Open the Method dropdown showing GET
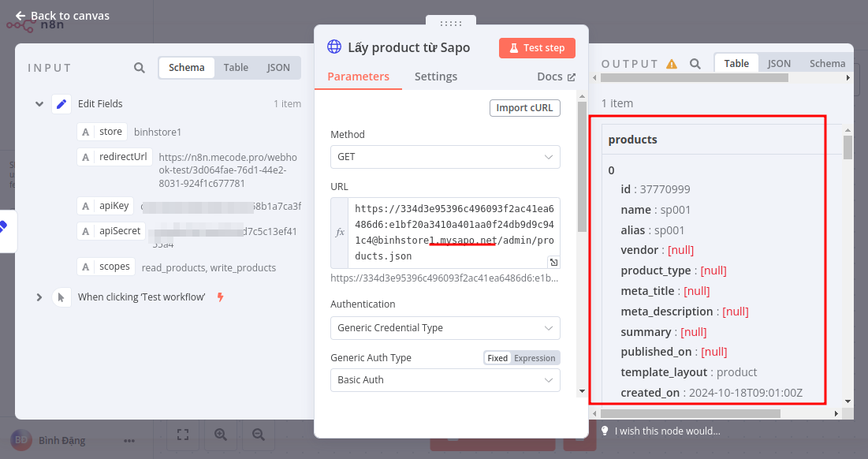The width and height of the screenshot is (868, 459). coord(445,157)
